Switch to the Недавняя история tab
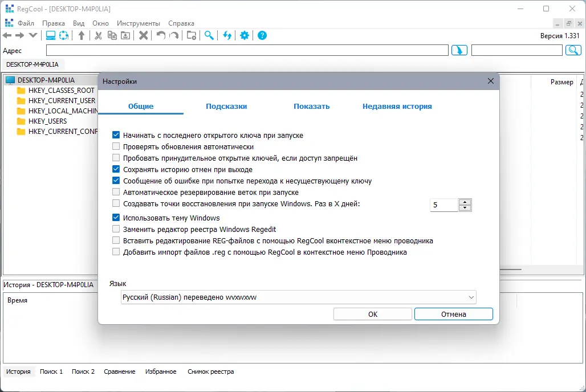 click(397, 106)
